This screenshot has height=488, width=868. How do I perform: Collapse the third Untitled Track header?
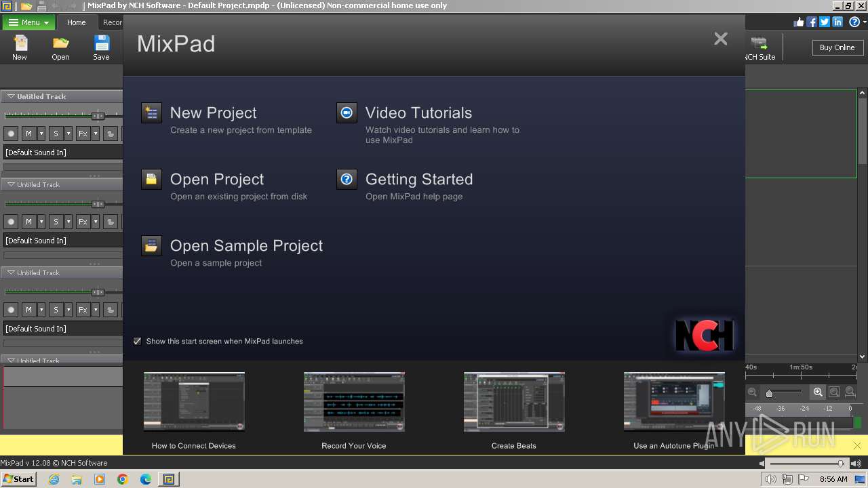(11, 272)
